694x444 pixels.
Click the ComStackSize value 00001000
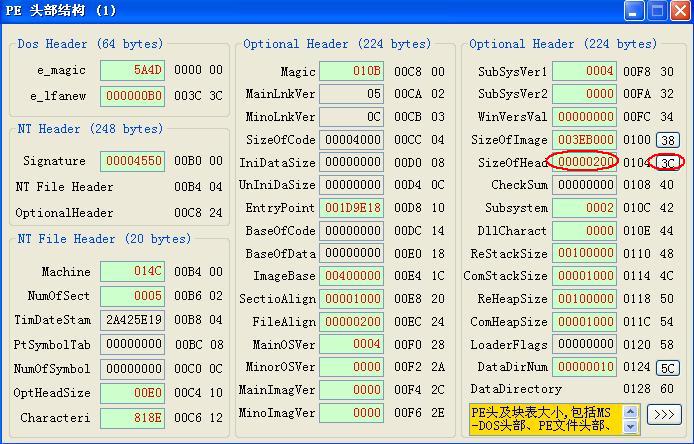[x=584, y=276]
